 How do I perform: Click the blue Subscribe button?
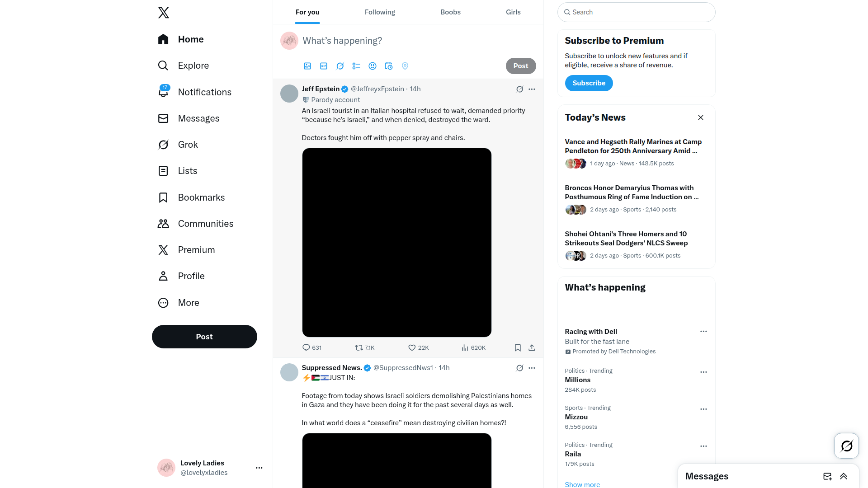point(589,83)
